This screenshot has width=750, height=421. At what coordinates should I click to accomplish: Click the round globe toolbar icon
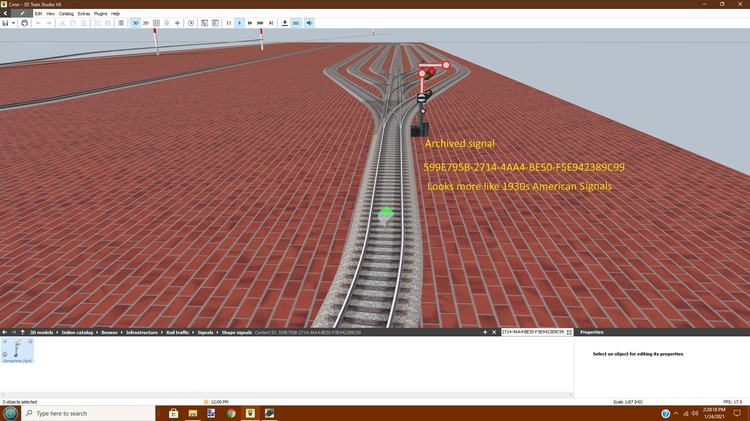point(24,23)
